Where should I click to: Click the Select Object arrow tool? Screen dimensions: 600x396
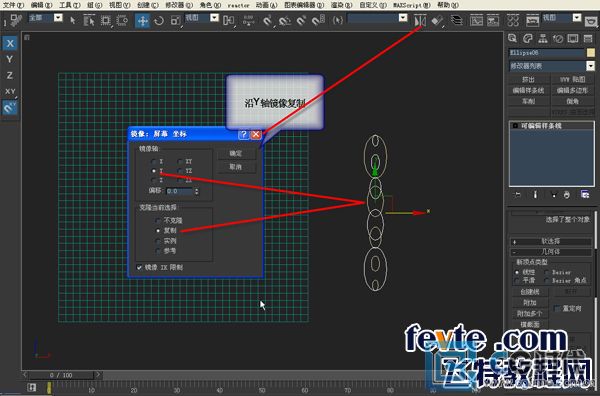coord(73,20)
